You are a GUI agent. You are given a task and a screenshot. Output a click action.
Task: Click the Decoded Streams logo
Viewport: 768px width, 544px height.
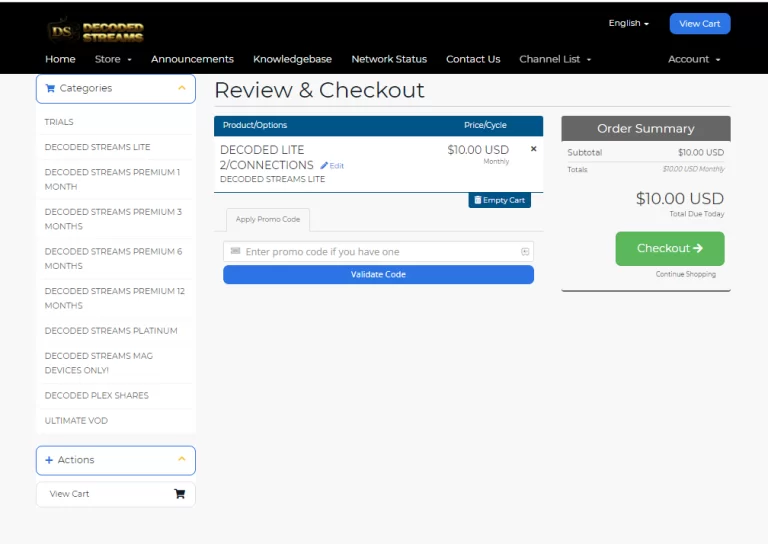click(96, 31)
